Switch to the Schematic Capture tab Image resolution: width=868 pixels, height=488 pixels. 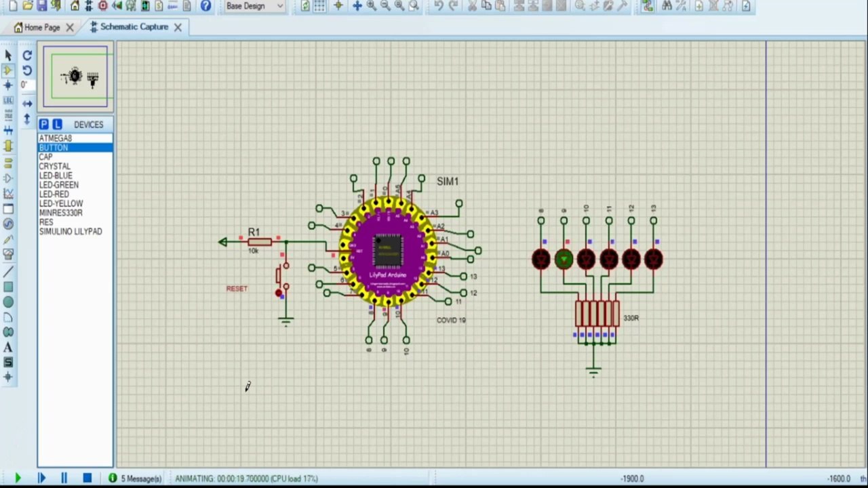coord(134,27)
